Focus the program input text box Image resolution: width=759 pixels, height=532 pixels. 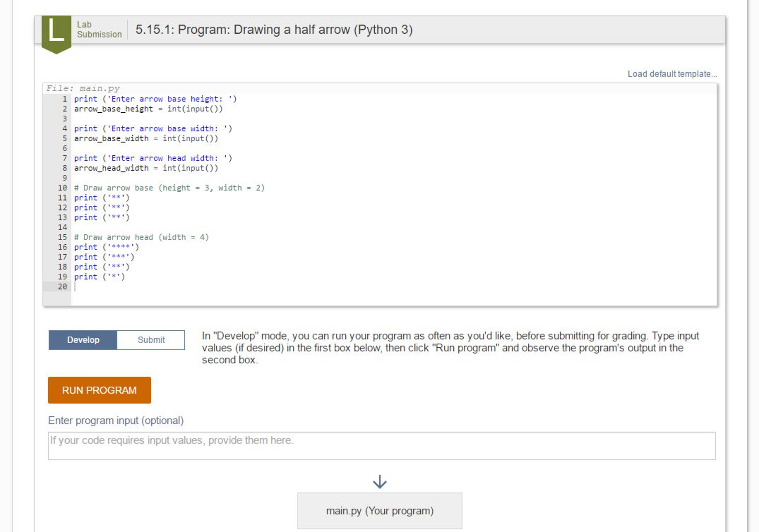point(382,446)
